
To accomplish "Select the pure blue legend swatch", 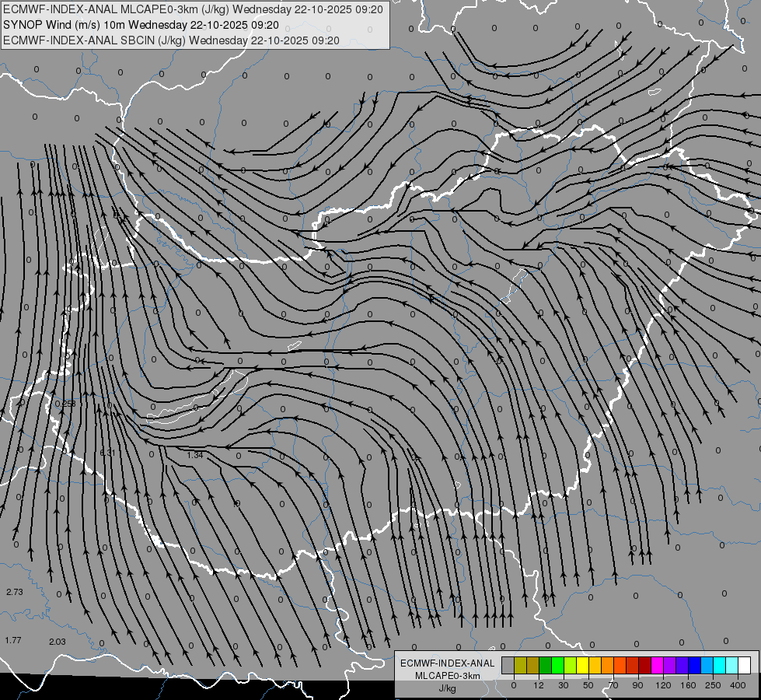I will 695,666.
